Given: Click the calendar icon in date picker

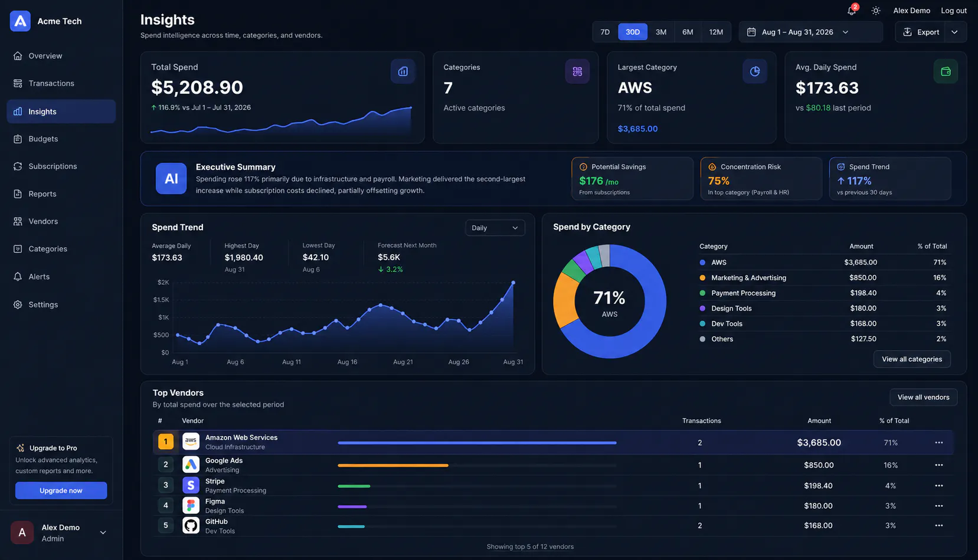Looking at the screenshot, I should click(x=751, y=32).
